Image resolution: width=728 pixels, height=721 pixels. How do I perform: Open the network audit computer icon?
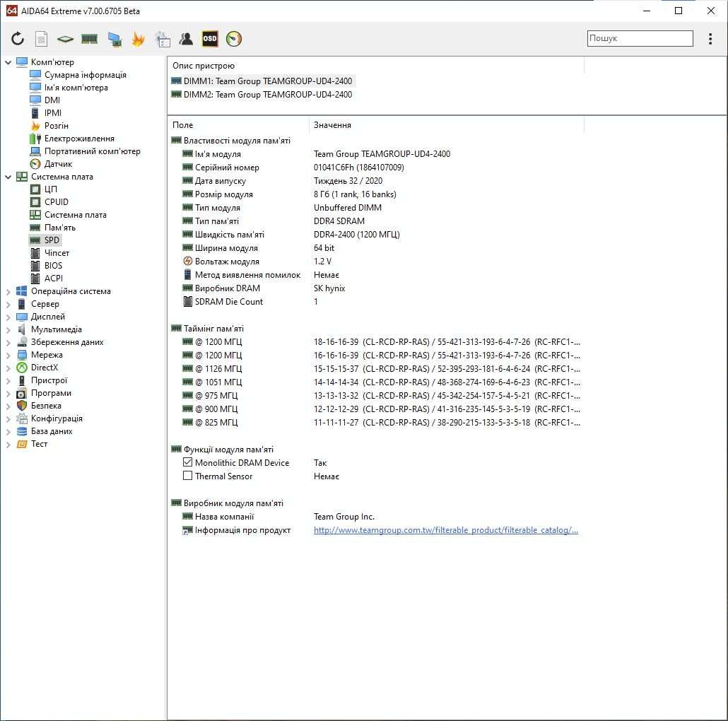pyautogui.click(x=115, y=39)
